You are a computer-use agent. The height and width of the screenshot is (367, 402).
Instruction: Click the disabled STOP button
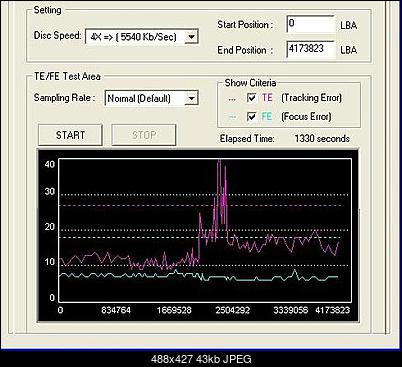coord(144,135)
